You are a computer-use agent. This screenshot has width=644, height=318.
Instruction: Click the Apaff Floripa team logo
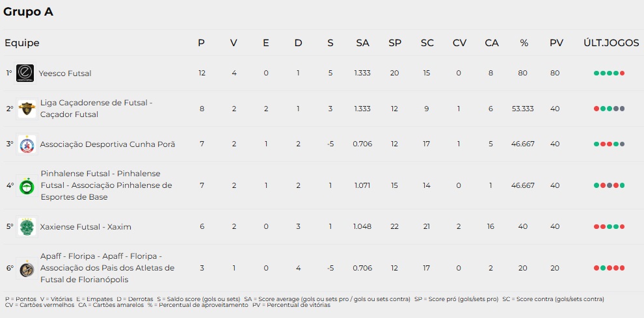pos(27,268)
